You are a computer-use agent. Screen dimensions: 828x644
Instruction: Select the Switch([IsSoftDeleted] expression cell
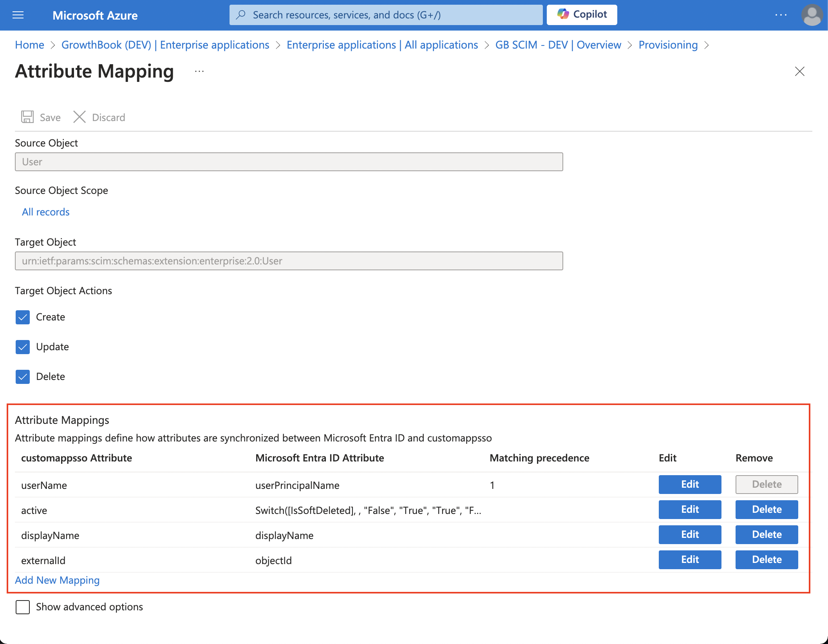pyautogui.click(x=368, y=510)
